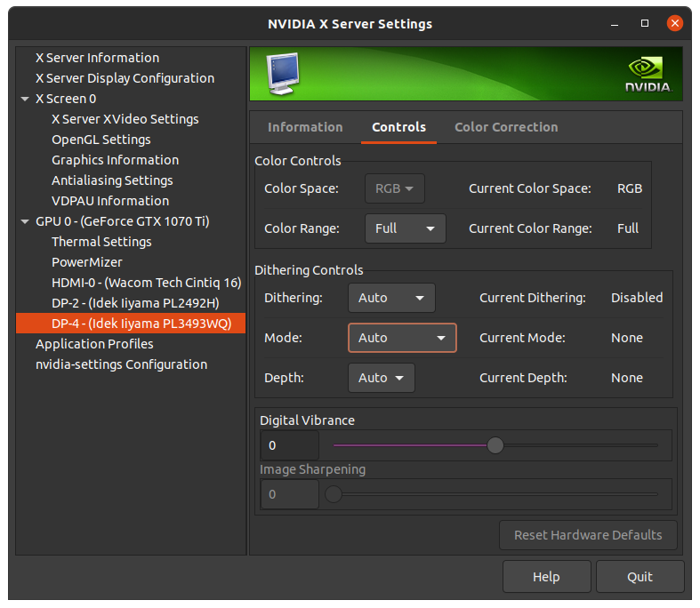Click the Quit button
Viewport: 700px width, 608px height.
tap(640, 577)
